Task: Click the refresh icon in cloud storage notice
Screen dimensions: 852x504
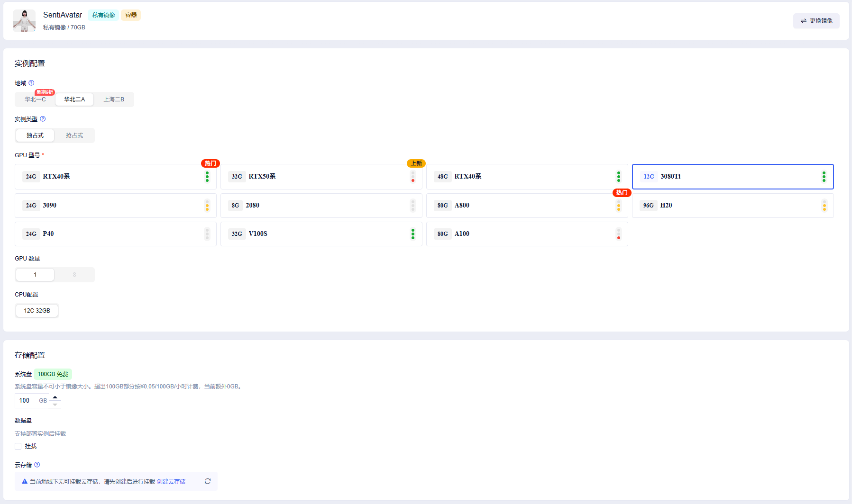Action: click(x=208, y=481)
